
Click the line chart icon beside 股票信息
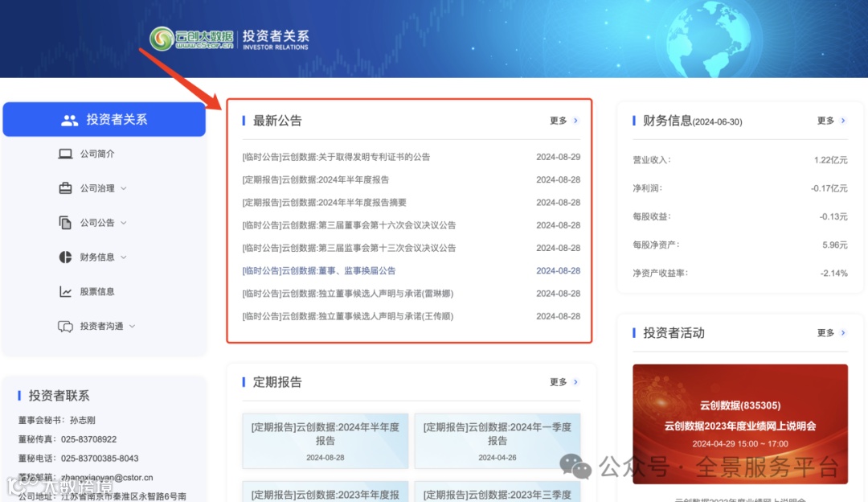click(x=65, y=291)
